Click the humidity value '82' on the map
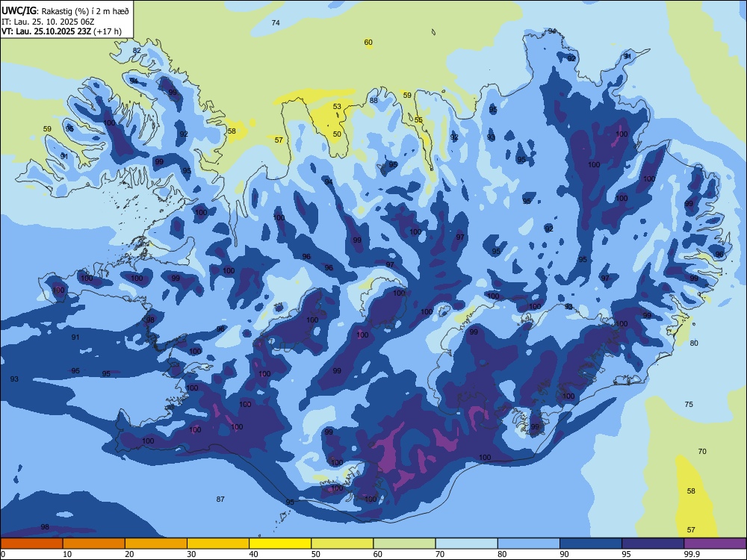The width and height of the screenshot is (747, 560). tap(137, 51)
